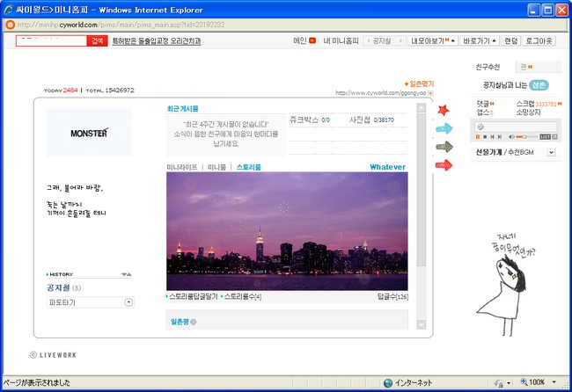Click the 답글수[126] reply count
The width and height of the screenshot is (572, 392).
(392, 297)
